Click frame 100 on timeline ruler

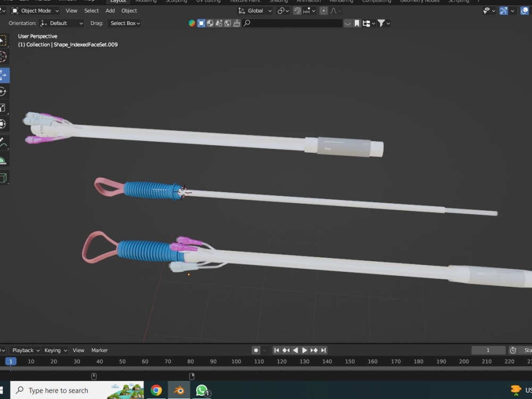[236, 361]
